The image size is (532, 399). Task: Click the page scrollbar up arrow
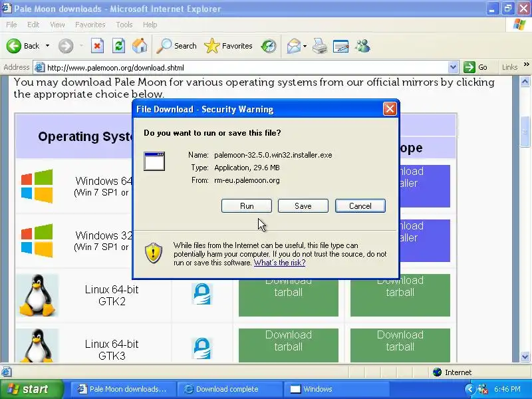point(525,82)
